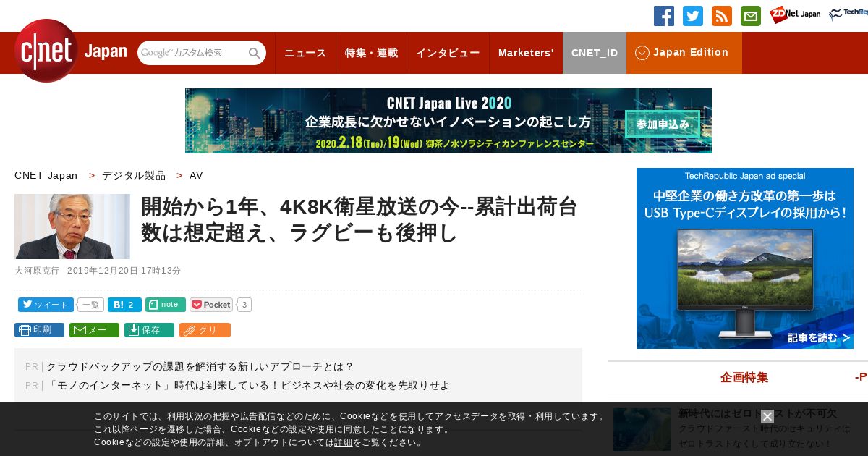
Task: Click the orange クリップ clip button
Action: pos(205,330)
